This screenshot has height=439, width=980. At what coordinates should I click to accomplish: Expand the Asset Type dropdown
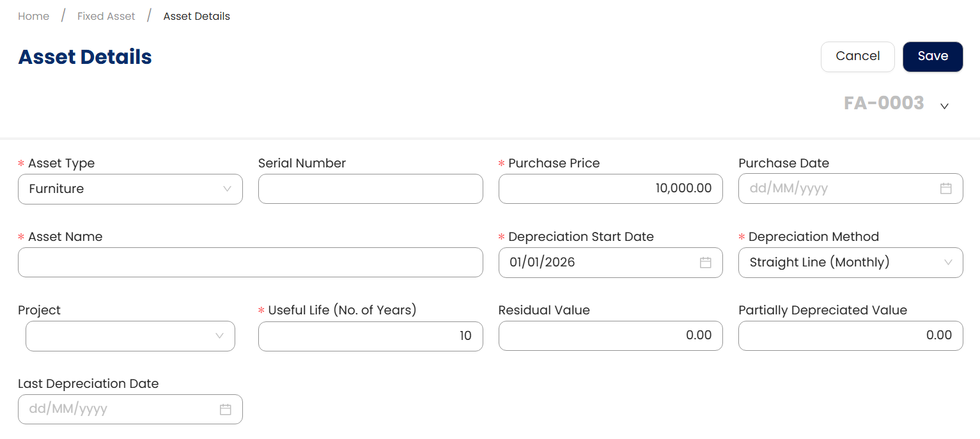tap(130, 189)
